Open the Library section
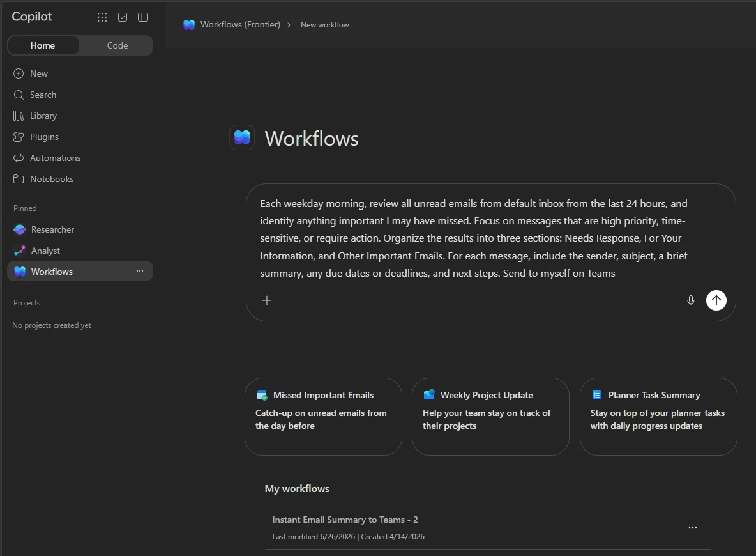756x556 pixels. point(80,116)
